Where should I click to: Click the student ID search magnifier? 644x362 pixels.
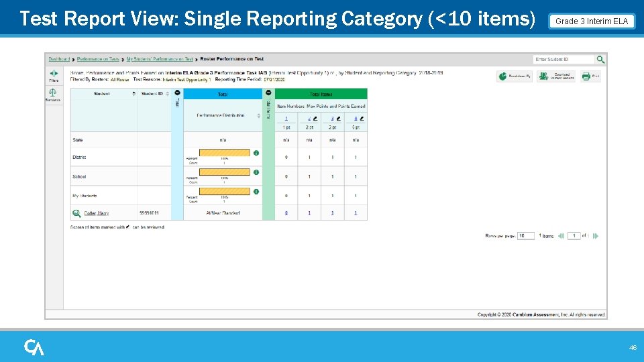click(600, 60)
